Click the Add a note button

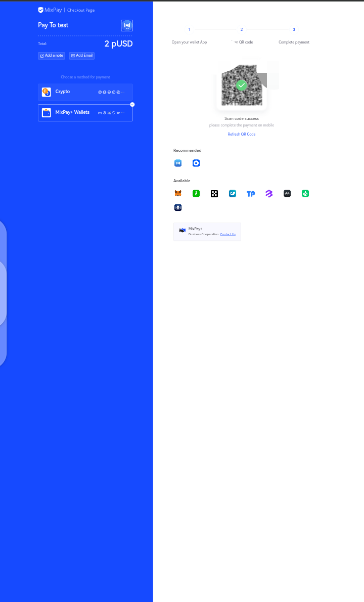click(52, 56)
